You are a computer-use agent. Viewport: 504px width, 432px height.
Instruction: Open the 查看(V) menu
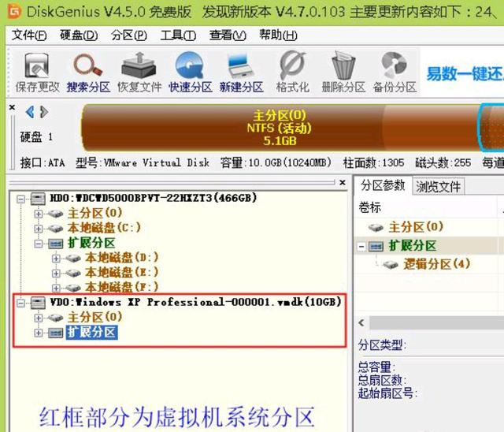point(228,35)
